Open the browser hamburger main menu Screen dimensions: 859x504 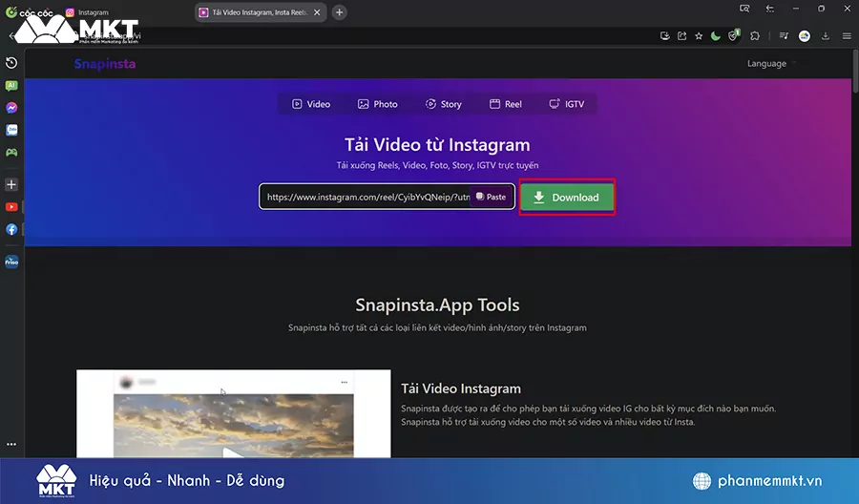click(847, 36)
